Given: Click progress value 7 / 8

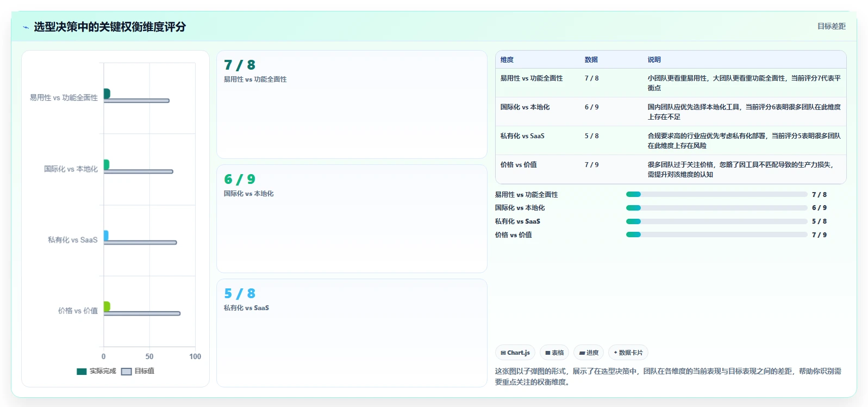Looking at the screenshot, I should (819, 195).
